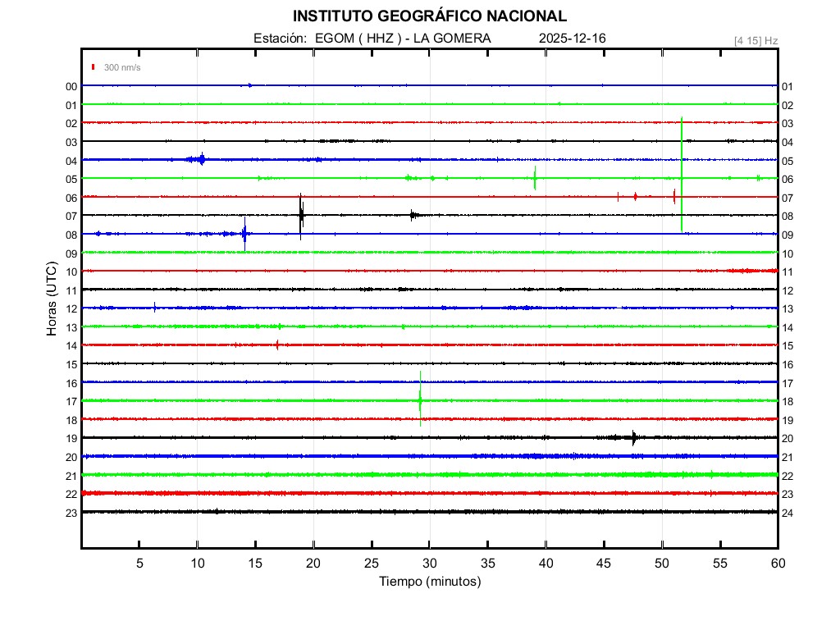Select the title INSTITUTO GEOGRÁFICO NACIONAL
840x630 pixels.
click(429, 16)
